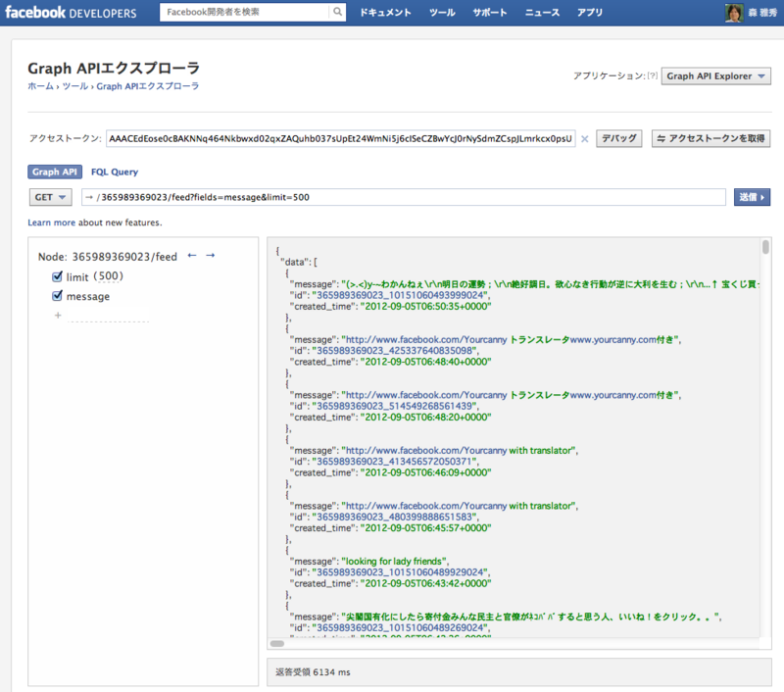Image resolution: width=784 pixels, height=692 pixels.
Task: Switch to the Graph API tab
Action: tap(55, 172)
